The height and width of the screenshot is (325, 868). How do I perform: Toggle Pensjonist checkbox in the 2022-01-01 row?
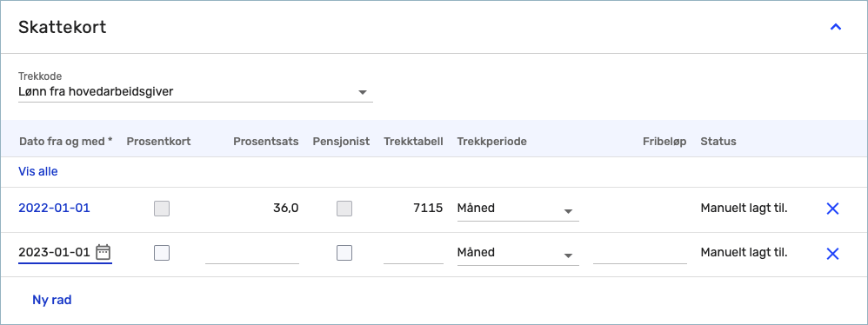(x=344, y=209)
